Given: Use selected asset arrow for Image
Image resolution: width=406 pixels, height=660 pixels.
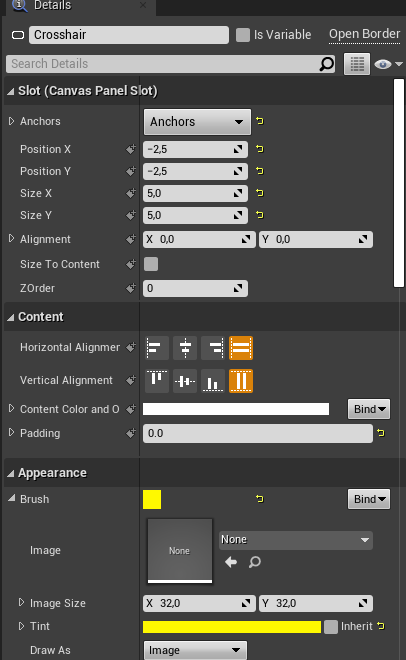Looking at the screenshot, I should 231,562.
